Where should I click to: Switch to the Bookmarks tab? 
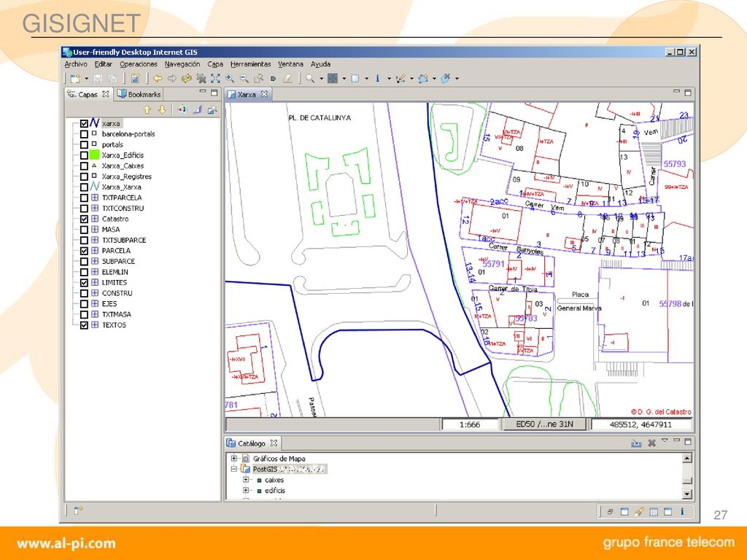pos(139,94)
